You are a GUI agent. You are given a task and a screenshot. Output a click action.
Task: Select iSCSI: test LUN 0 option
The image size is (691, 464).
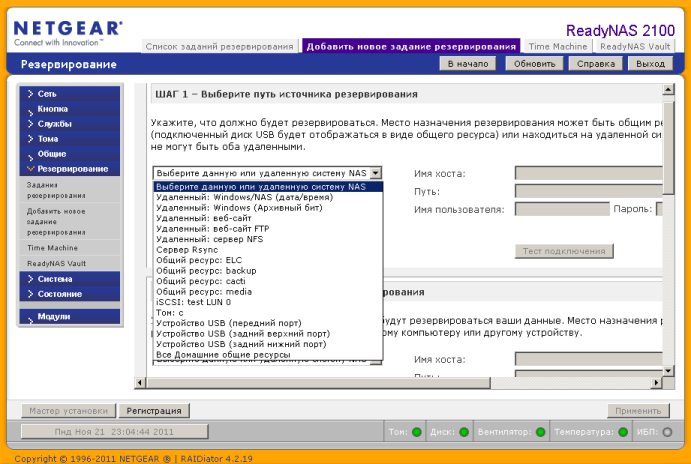268,302
